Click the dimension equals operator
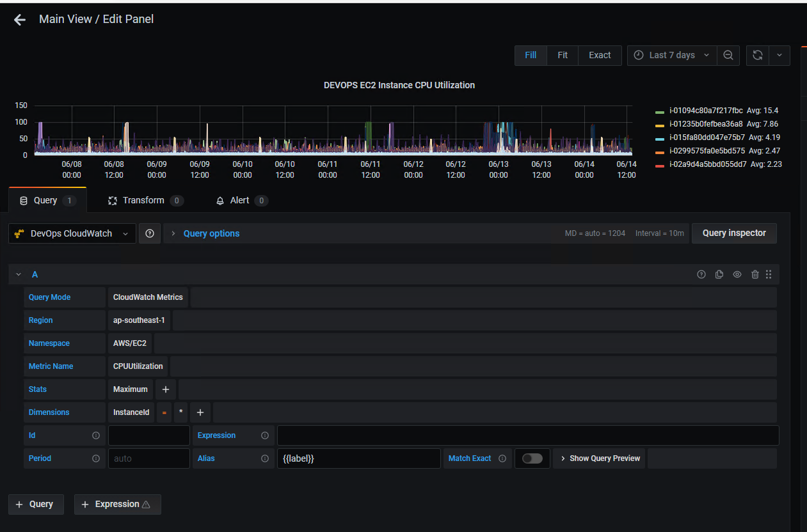 [164, 412]
